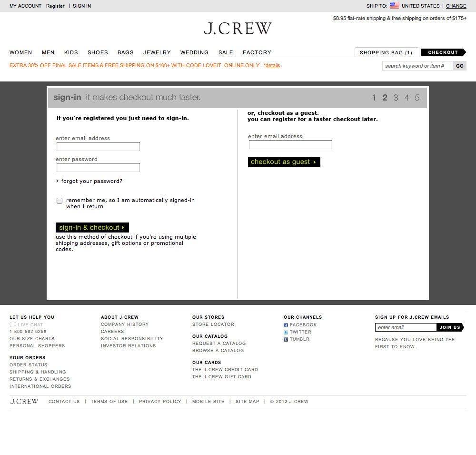Screen dimensions: 476x455
Task: Expand the forgot your password section
Action: coord(90,181)
